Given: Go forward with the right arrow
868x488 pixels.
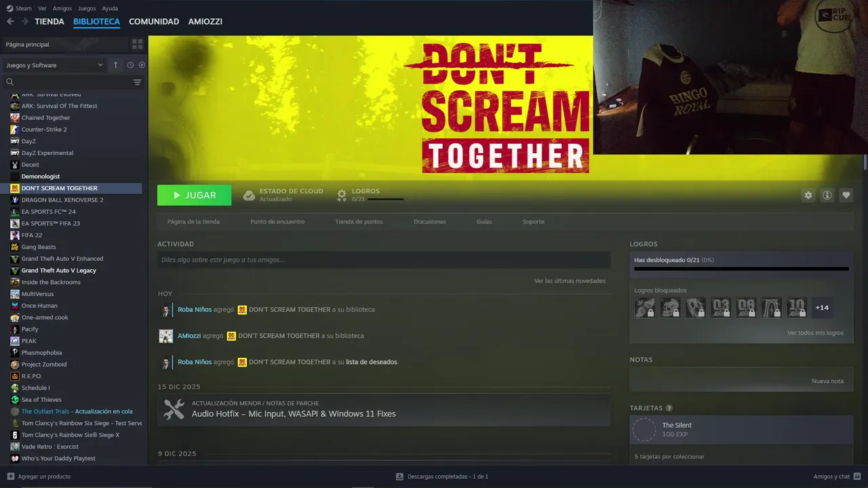Looking at the screenshot, I should click(25, 22).
